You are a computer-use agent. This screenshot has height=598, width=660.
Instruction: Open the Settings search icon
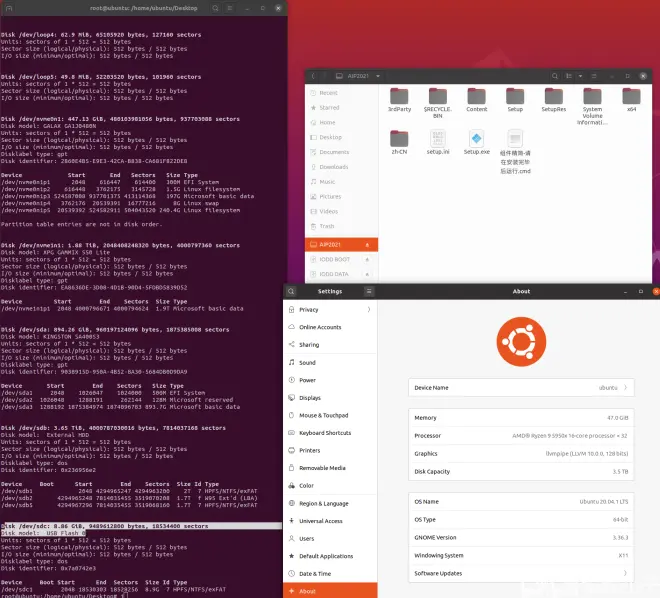click(x=291, y=291)
